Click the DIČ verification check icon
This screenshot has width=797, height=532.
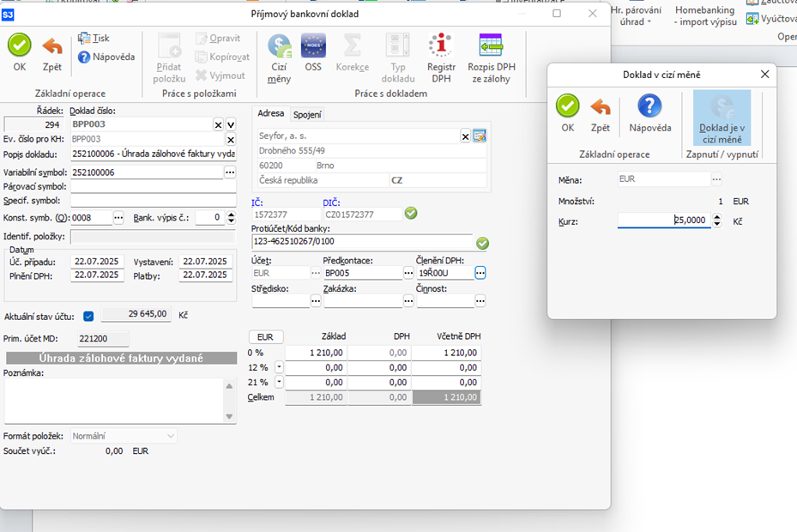coord(411,214)
